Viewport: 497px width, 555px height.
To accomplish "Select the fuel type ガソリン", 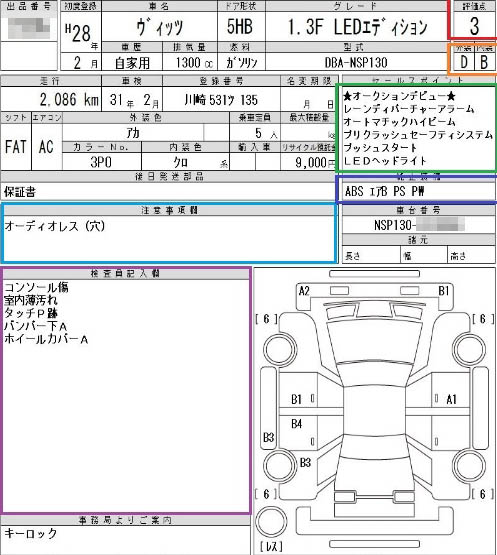I will pos(242,63).
